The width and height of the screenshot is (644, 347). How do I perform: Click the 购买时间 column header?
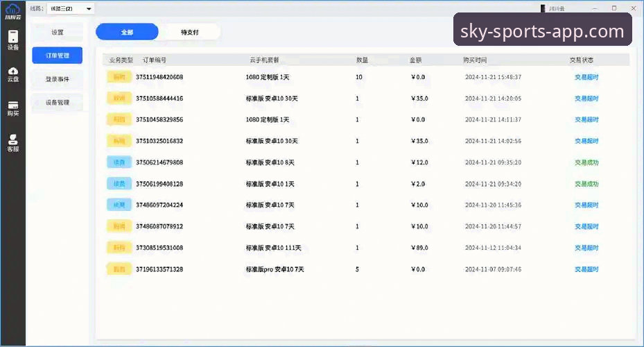tap(475, 60)
